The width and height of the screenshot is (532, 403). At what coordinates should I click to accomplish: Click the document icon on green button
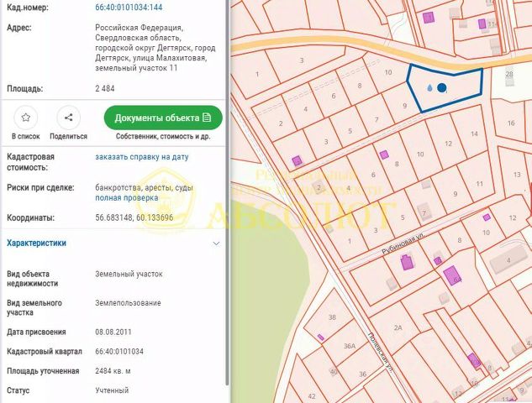[207, 118]
